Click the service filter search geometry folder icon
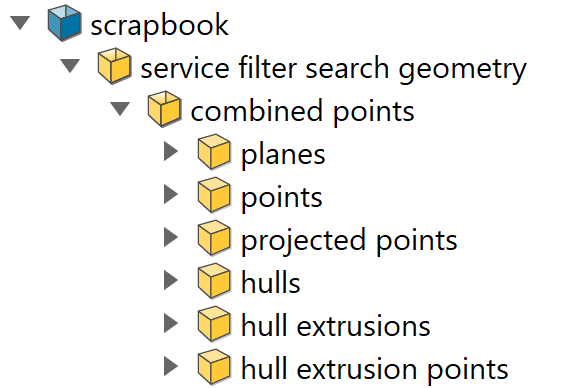Screen dimensions: 564x388 tap(114, 65)
